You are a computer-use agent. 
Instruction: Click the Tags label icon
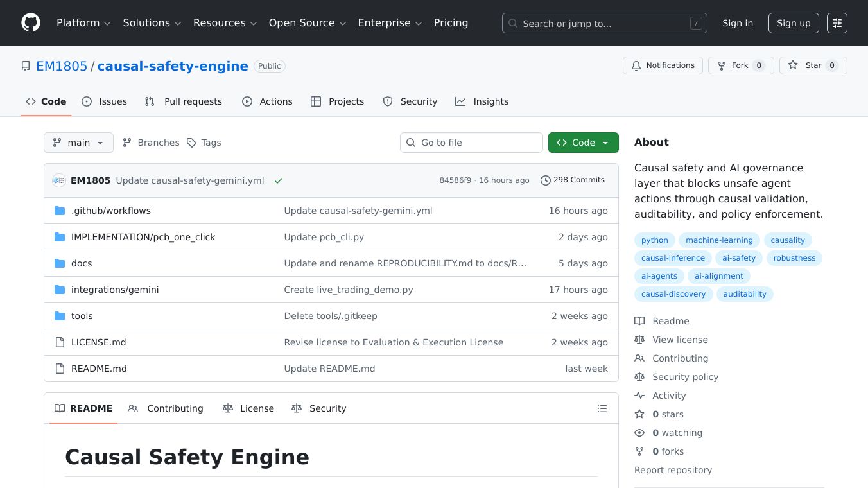click(193, 143)
